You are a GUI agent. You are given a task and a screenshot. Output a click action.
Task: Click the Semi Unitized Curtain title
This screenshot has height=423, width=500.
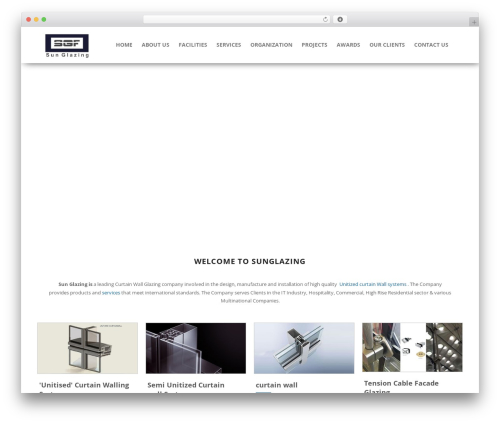pyautogui.click(x=186, y=385)
